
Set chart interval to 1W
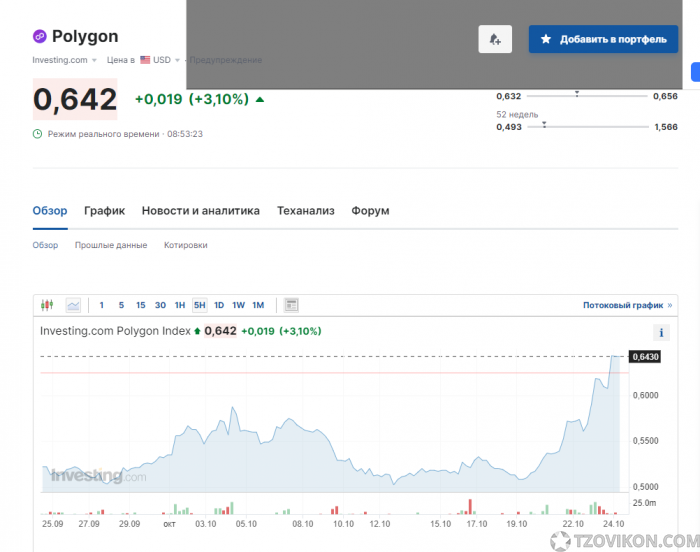point(238,305)
